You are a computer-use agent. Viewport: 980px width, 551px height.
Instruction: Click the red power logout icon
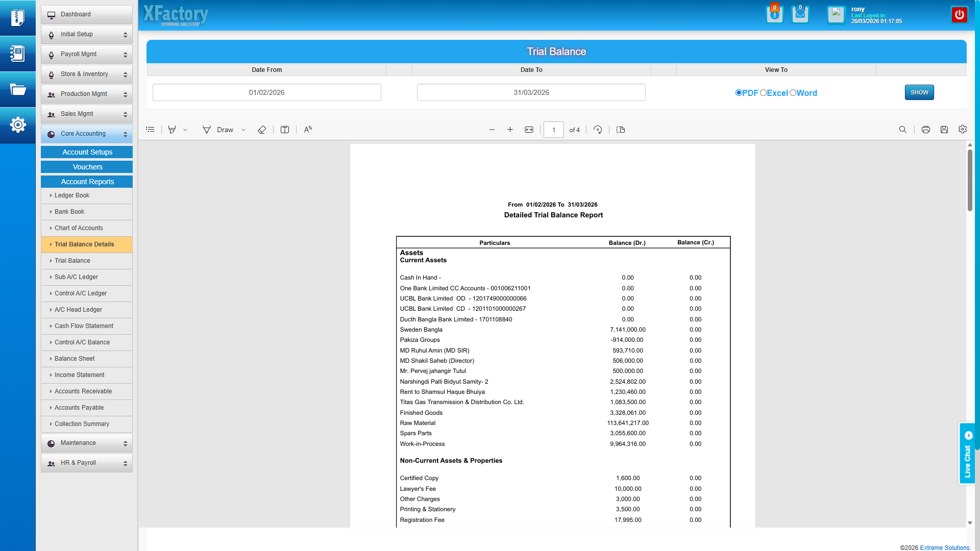[x=959, y=15]
